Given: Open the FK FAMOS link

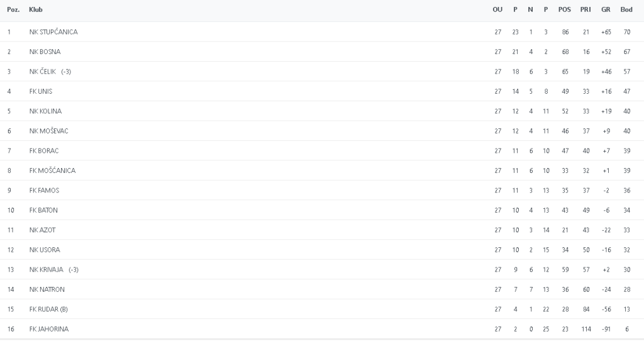Looking at the screenshot, I should coord(44,191).
